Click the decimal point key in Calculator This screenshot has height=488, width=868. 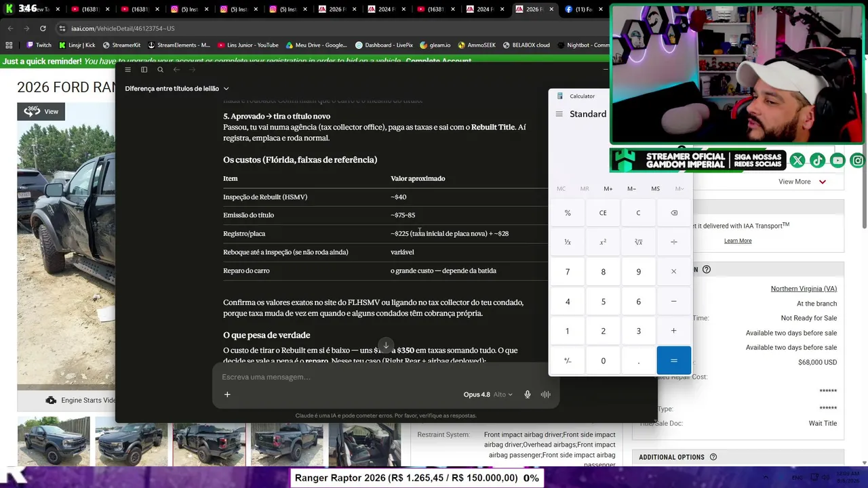tap(638, 361)
